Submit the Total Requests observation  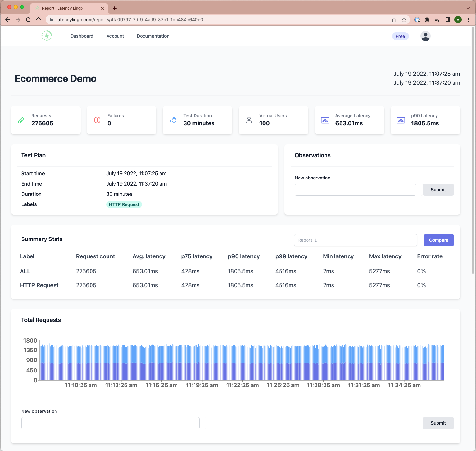pyautogui.click(x=438, y=423)
